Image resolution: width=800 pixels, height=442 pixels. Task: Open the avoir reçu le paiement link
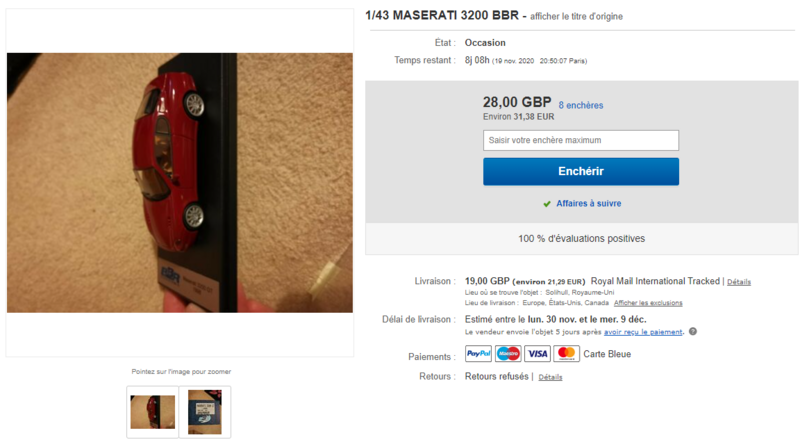pos(643,332)
